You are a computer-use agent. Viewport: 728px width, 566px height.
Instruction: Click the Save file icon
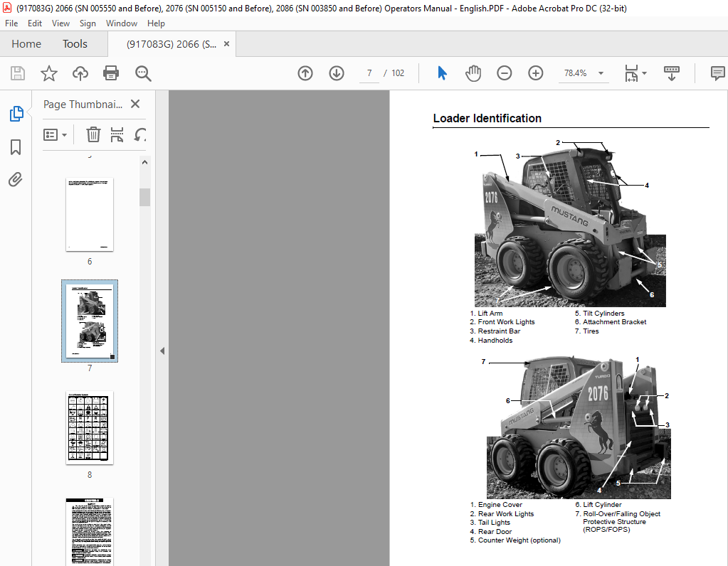[18, 73]
